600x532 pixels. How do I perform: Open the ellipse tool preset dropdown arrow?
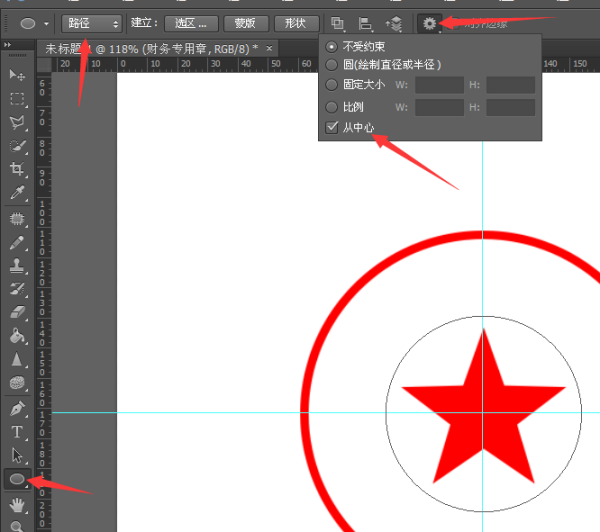click(x=46, y=24)
